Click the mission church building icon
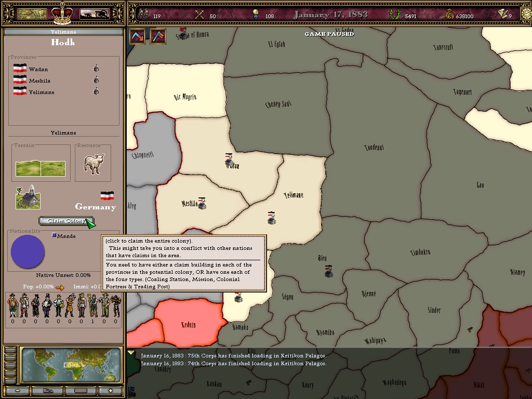Viewport: 532px width, 399px height. coord(28,197)
